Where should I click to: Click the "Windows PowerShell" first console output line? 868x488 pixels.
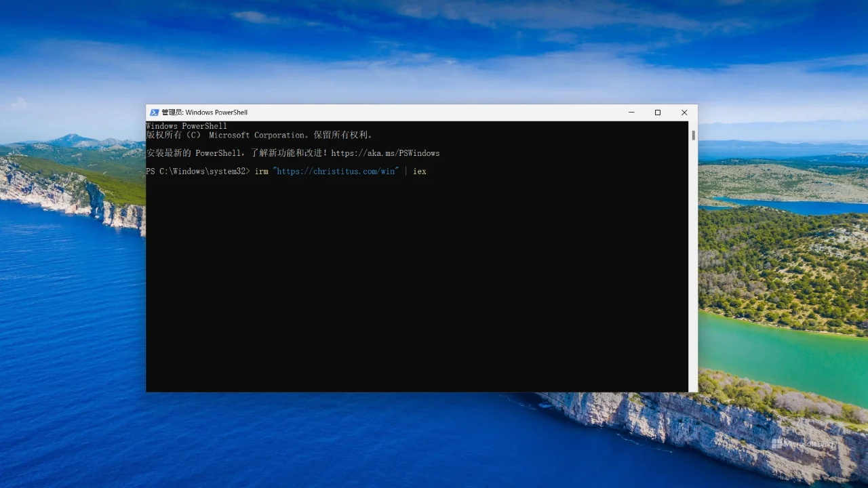pyautogui.click(x=186, y=126)
